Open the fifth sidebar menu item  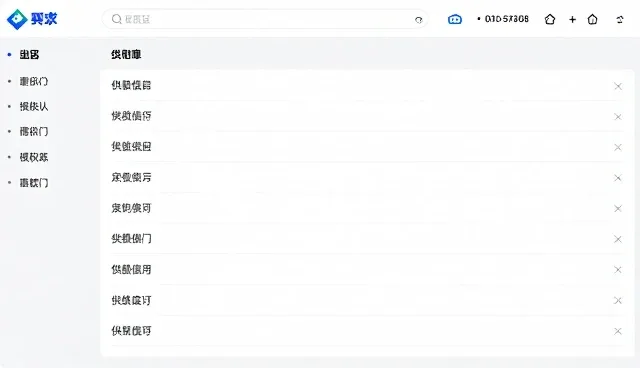click(34, 157)
